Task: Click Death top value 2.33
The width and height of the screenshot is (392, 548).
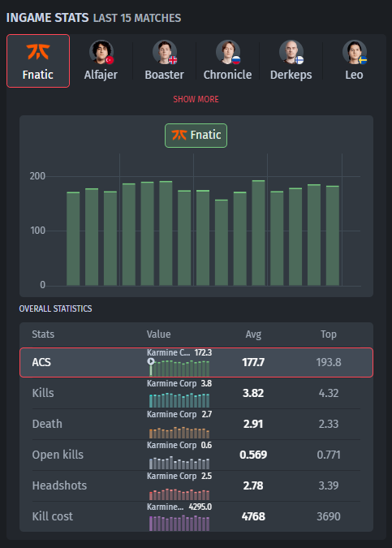Action: 329,424
